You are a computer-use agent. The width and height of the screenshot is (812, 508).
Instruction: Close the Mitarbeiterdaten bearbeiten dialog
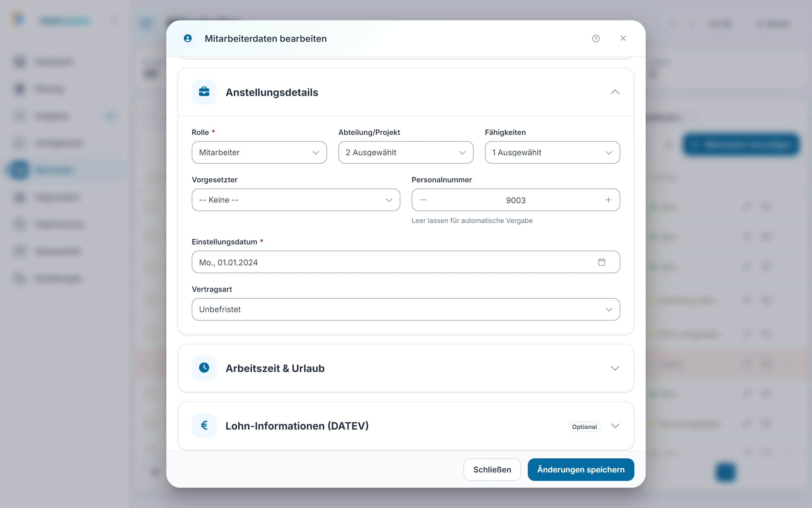pyautogui.click(x=623, y=38)
